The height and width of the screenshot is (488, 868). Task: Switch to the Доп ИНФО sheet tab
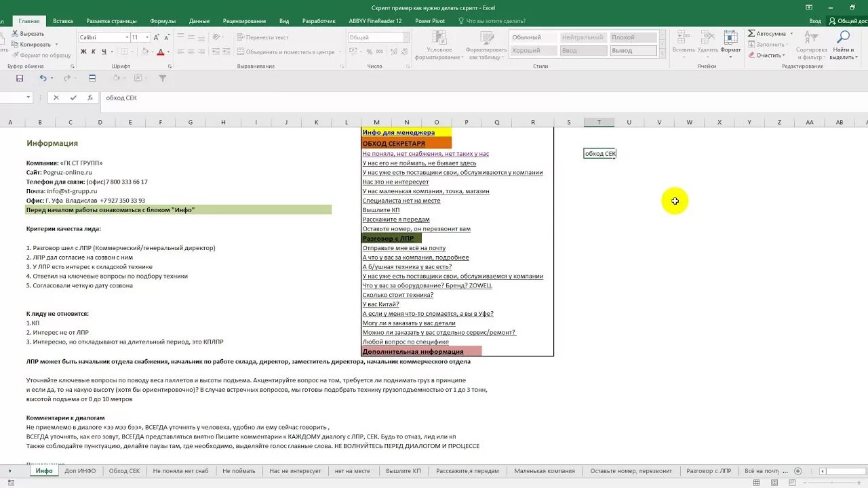pos(80,470)
